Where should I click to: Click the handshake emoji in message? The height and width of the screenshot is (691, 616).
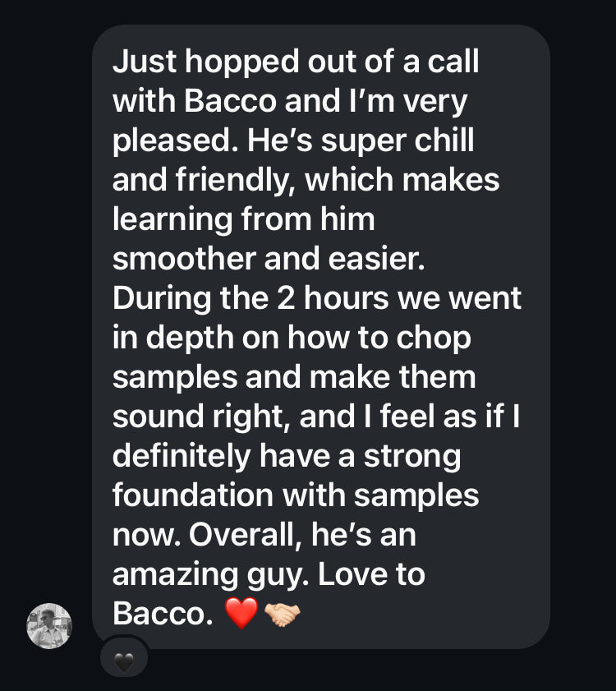pyautogui.click(x=282, y=614)
